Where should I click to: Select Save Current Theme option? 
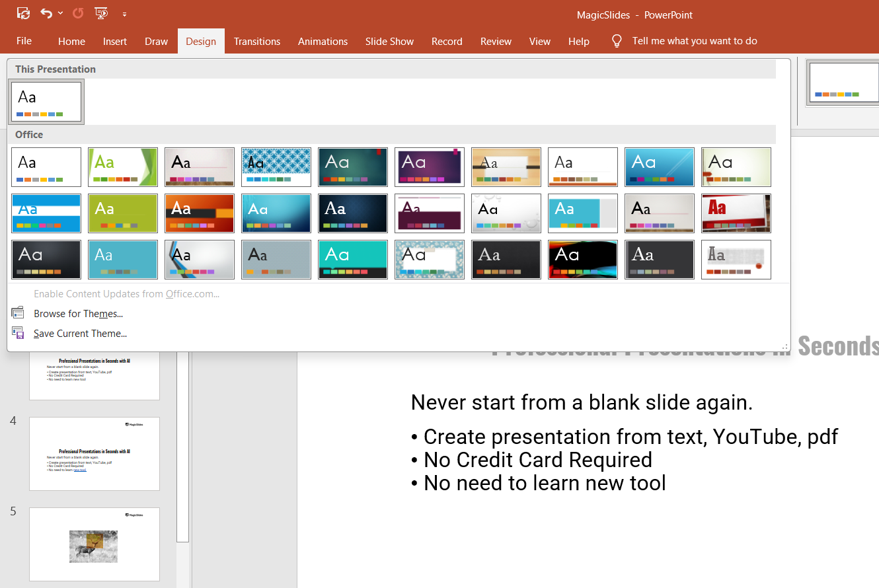[80, 334]
